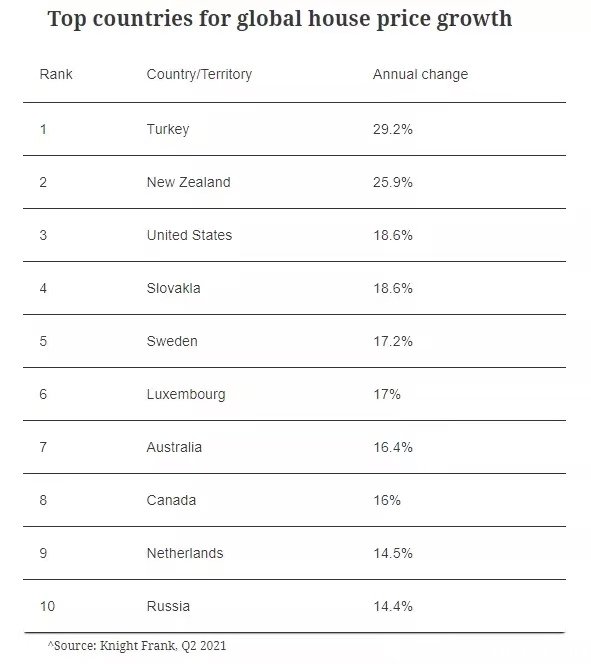Image resolution: width=591 pixels, height=664 pixels.
Task: Click the Russia country cell
Action: tap(168, 606)
